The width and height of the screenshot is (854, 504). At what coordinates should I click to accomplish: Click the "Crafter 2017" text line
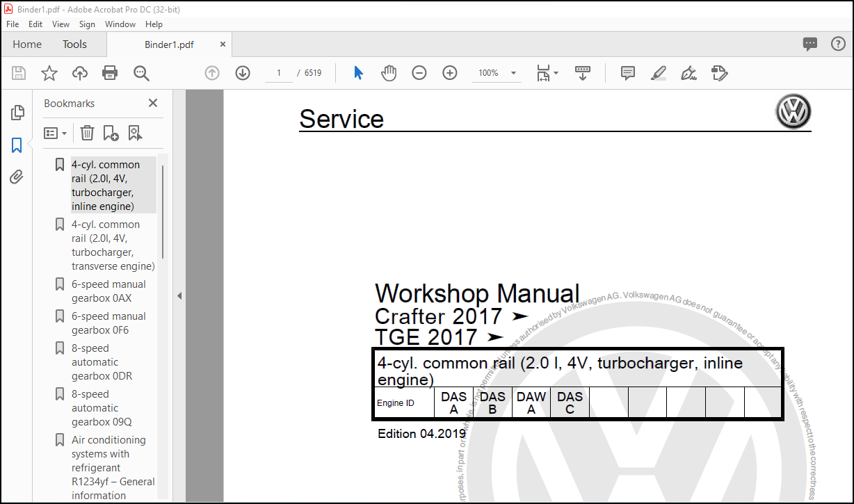click(x=438, y=316)
